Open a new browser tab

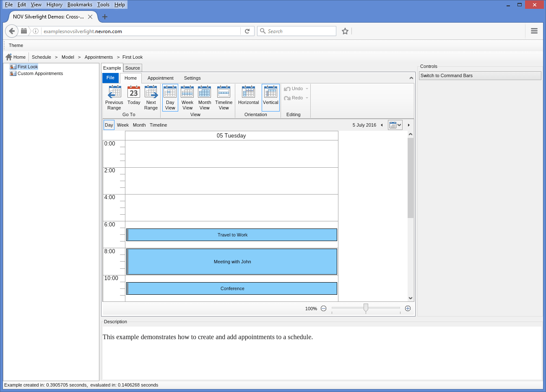(105, 17)
